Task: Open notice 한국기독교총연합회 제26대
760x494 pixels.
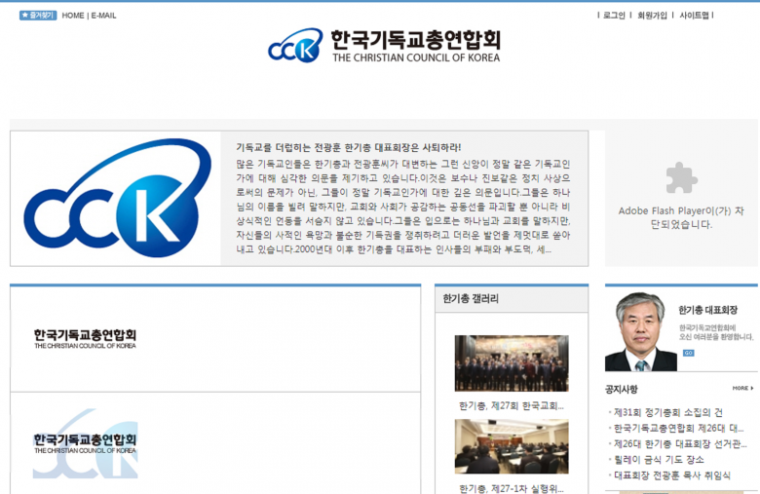Action: (x=679, y=429)
